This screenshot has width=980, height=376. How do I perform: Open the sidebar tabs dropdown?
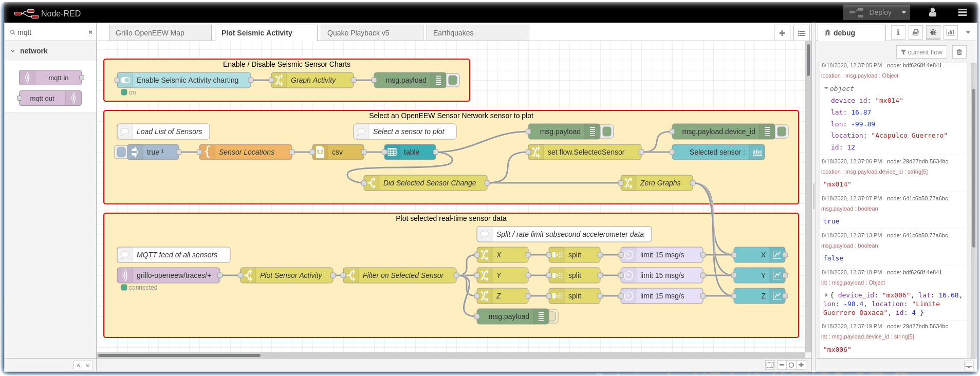point(968,32)
